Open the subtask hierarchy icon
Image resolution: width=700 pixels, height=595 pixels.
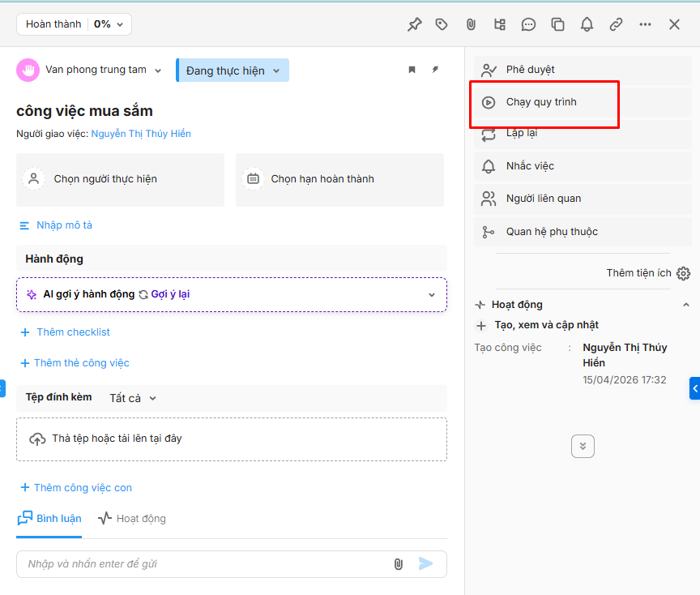pyautogui.click(x=500, y=24)
